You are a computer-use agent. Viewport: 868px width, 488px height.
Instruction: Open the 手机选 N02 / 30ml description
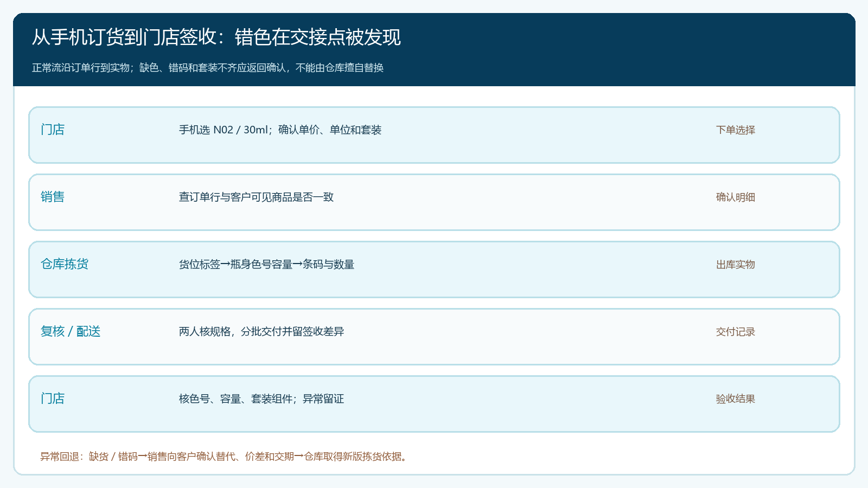point(280,130)
